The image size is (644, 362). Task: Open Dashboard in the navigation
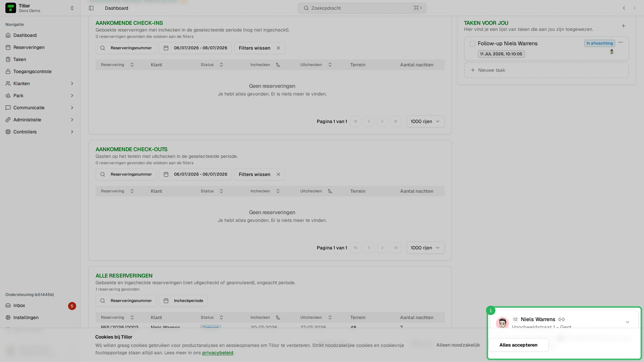pyautogui.click(x=40, y=35)
